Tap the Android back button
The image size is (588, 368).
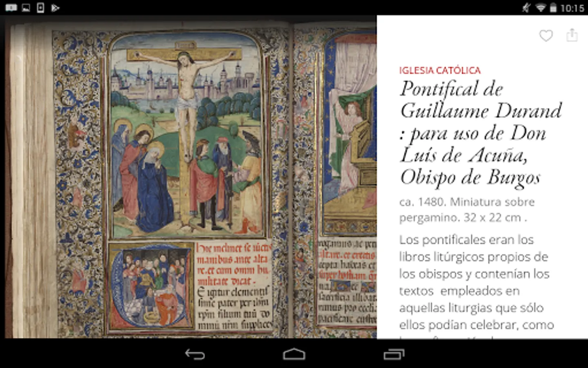195,354
